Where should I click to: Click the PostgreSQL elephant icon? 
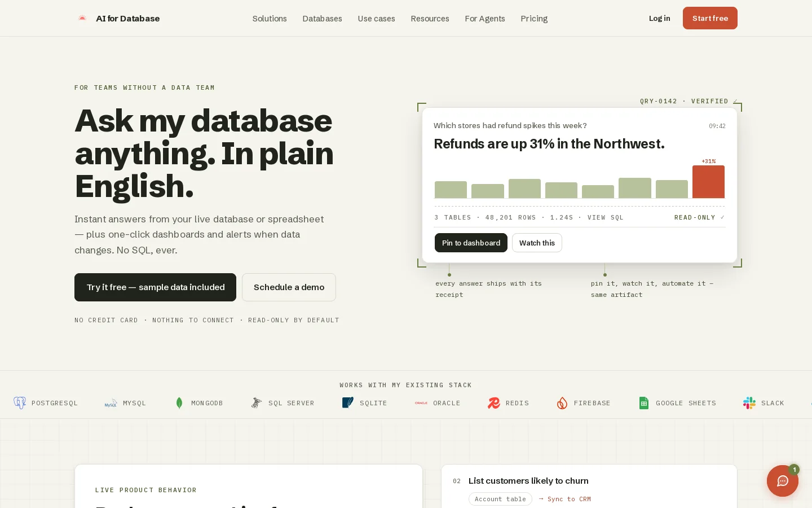(20, 403)
